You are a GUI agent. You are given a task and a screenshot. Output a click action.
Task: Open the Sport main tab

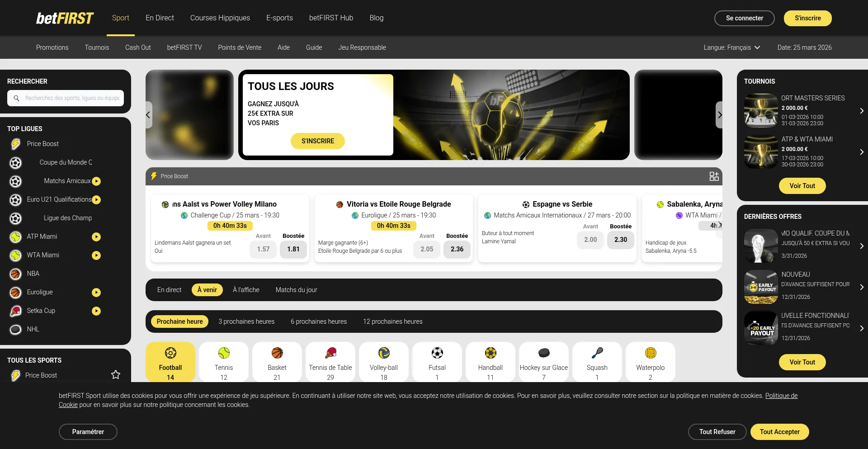pos(121,18)
